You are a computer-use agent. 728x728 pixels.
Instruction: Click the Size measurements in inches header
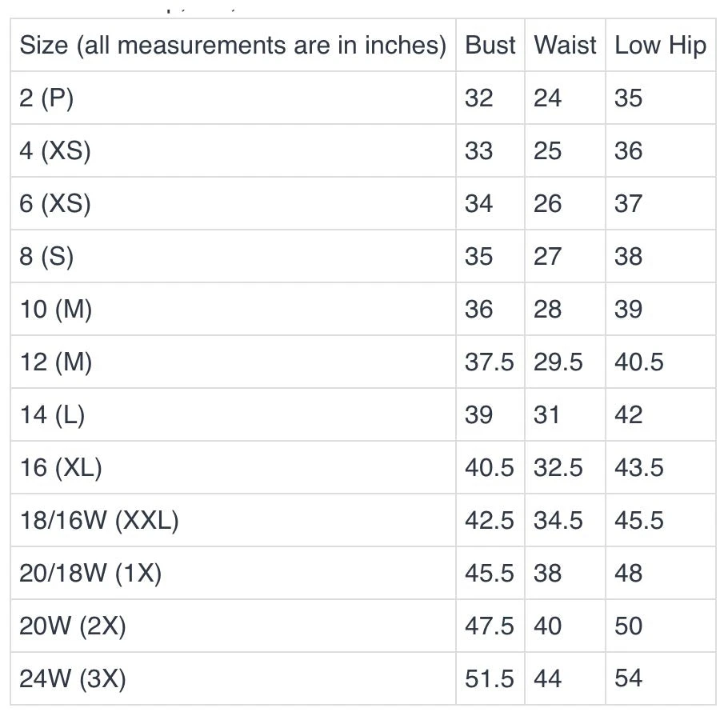click(233, 46)
